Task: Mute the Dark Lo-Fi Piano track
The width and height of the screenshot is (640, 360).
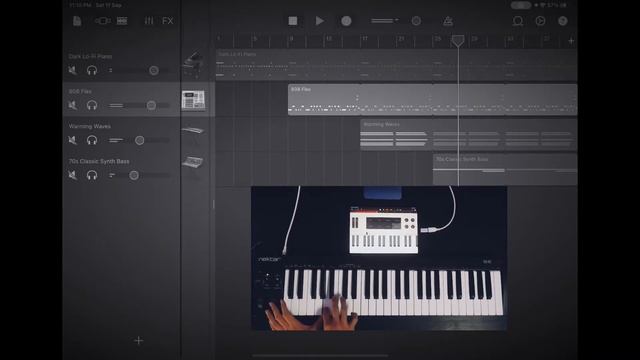Action: (73, 70)
